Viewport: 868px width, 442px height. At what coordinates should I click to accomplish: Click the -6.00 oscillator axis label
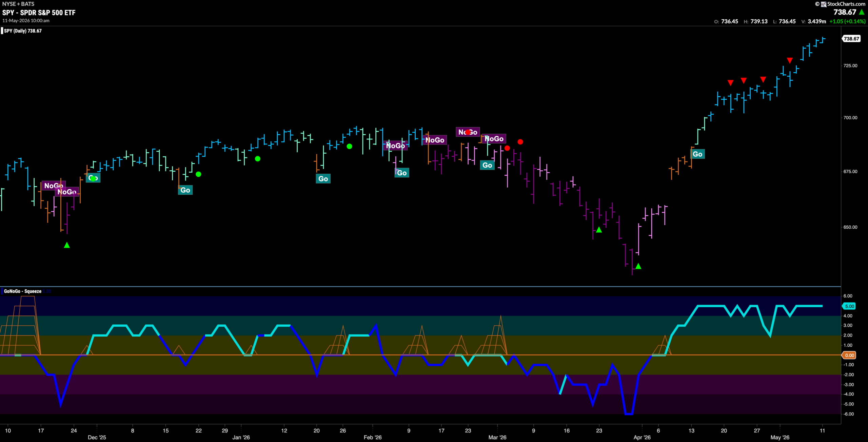tap(849, 414)
